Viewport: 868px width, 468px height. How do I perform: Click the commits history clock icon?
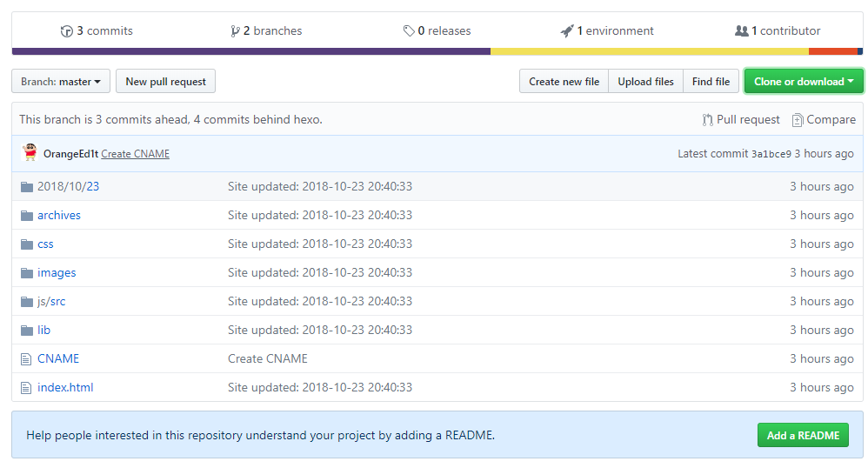(67, 31)
